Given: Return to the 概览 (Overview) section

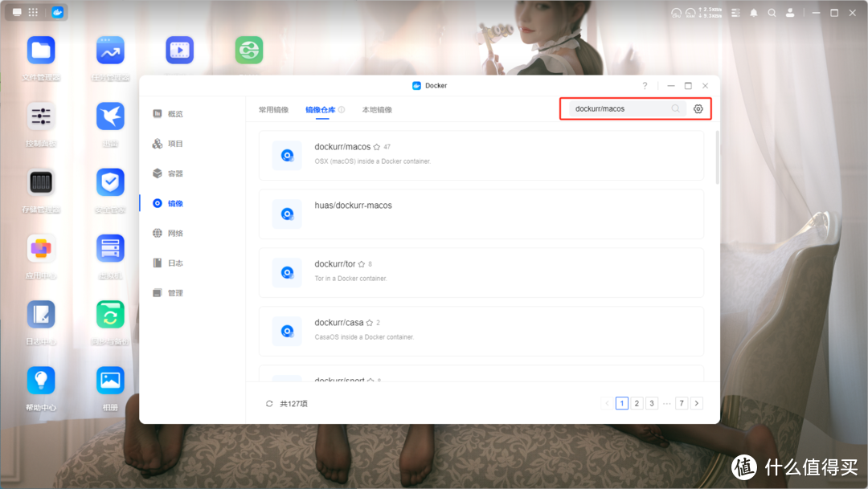Looking at the screenshot, I should coord(174,113).
